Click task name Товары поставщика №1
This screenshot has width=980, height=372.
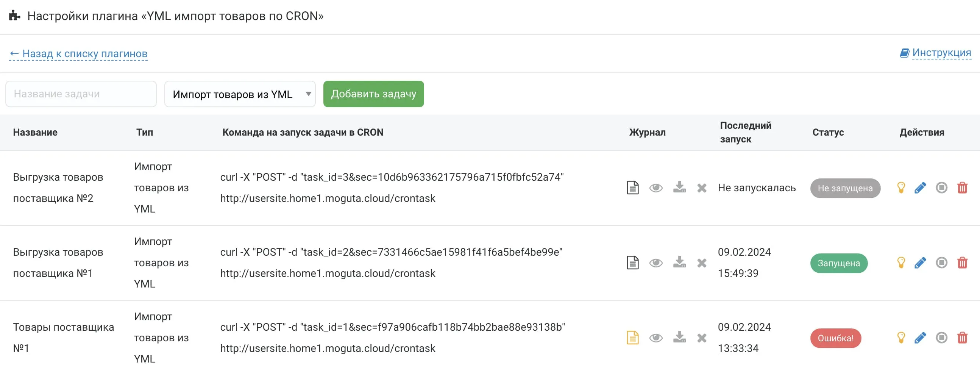point(63,338)
